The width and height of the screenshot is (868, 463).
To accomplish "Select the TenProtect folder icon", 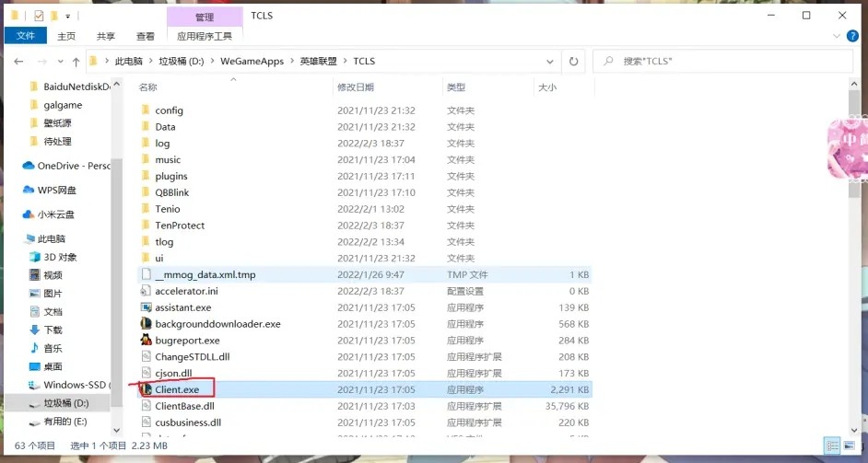I will tap(146, 226).
